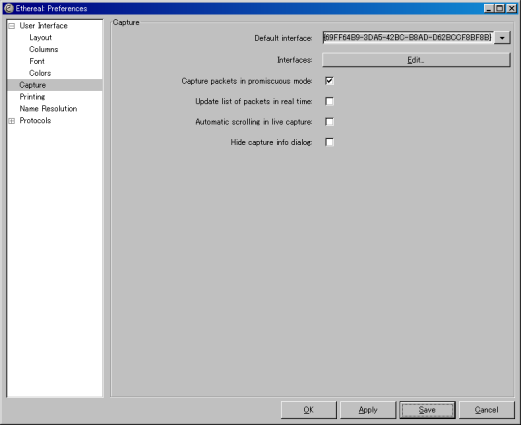Click the Ethereal icon in title bar
This screenshot has width=521, height=425.
click(x=9, y=8)
